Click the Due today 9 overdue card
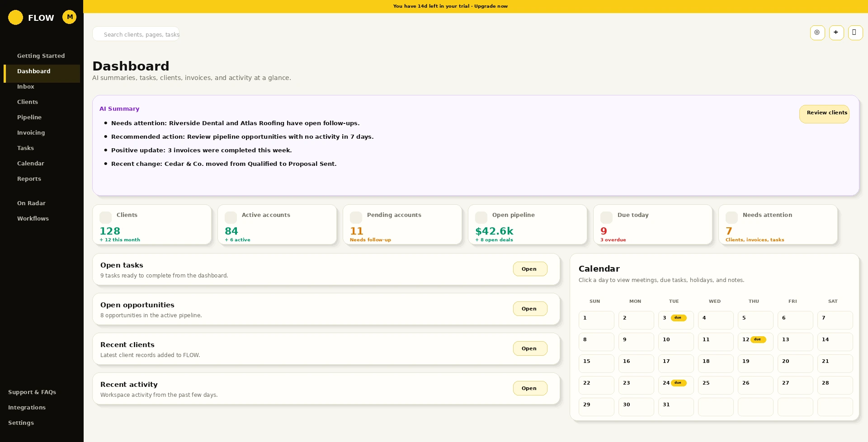The width and height of the screenshot is (868, 442). (x=653, y=225)
